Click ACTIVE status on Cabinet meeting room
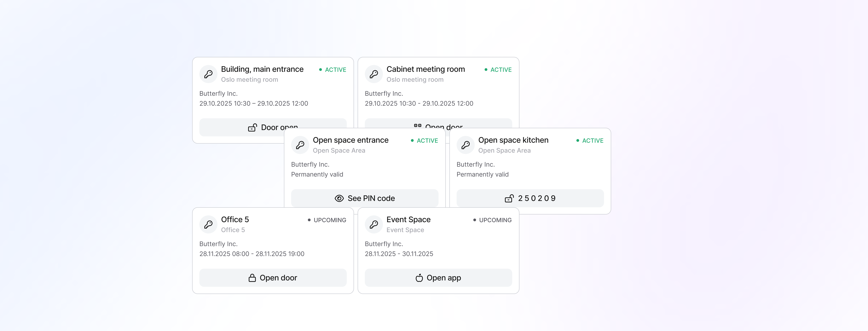The height and width of the screenshot is (331, 868). 498,70
